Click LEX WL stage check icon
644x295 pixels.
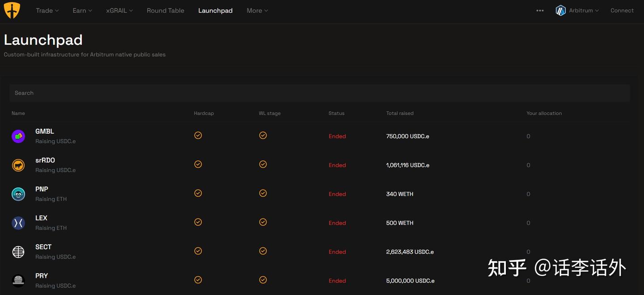pos(263,222)
